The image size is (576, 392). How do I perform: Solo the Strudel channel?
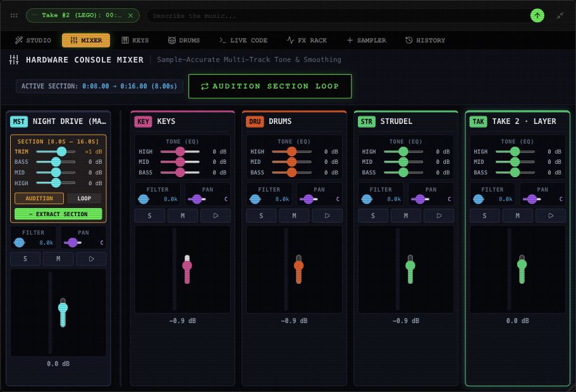373,216
